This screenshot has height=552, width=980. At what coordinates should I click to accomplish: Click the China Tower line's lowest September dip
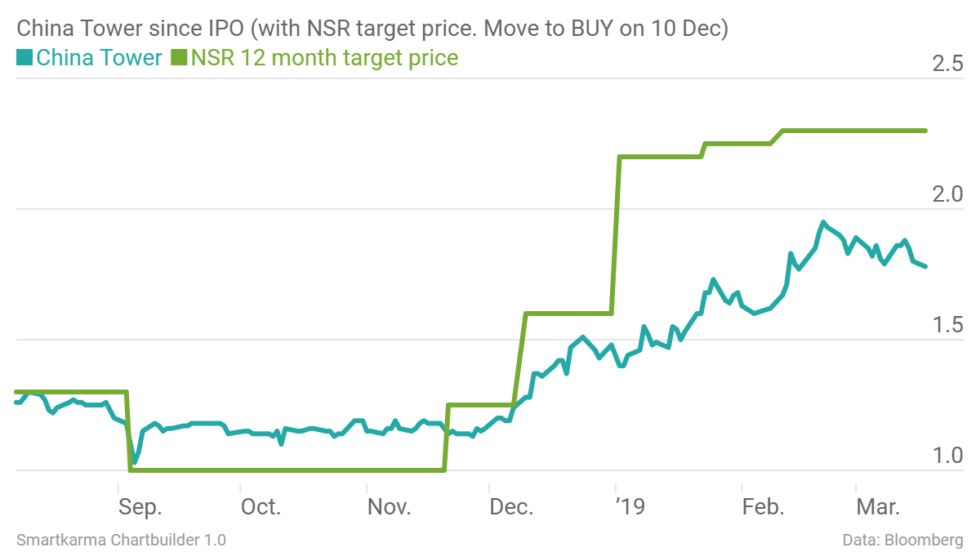135,462
